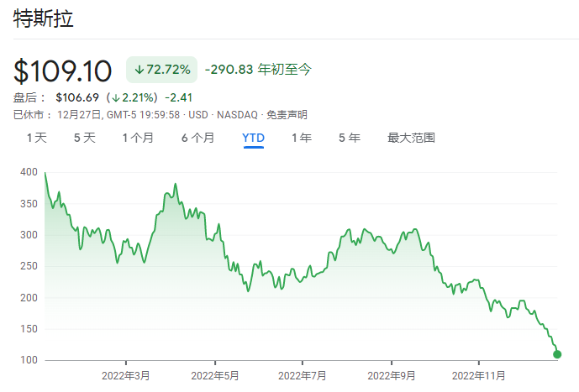Viewport: 579px width, 392px height.
Task: Open the 免责声明 disclaimer link
Action: (287, 115)
